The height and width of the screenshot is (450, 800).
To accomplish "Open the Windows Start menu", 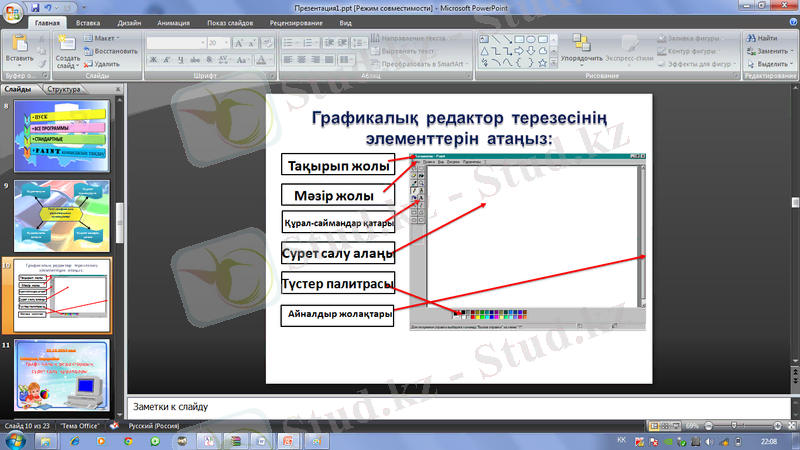I will click(17, 440).
